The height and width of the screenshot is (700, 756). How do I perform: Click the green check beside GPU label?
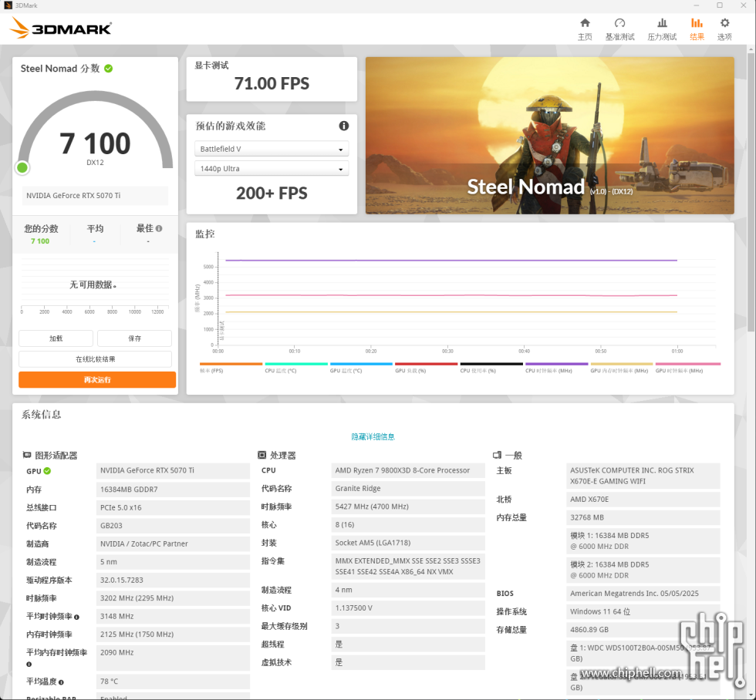47,471
